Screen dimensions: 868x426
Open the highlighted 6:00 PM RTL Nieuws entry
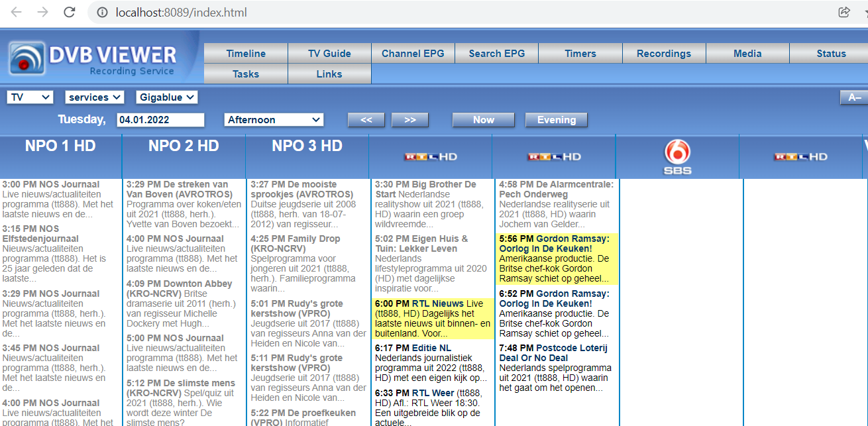[433, 319]
